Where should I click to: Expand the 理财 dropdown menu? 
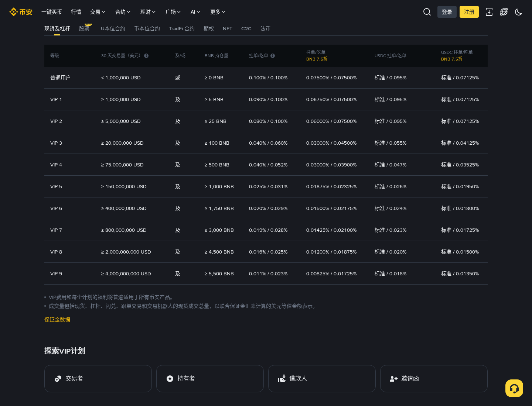[x=148, y=12]
